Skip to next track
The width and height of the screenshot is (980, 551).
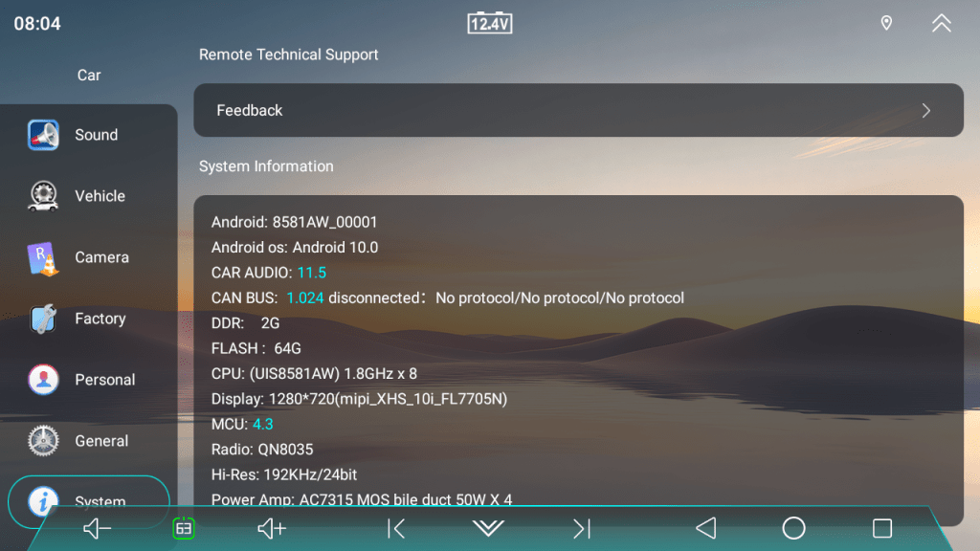click(x=582, y=528)
